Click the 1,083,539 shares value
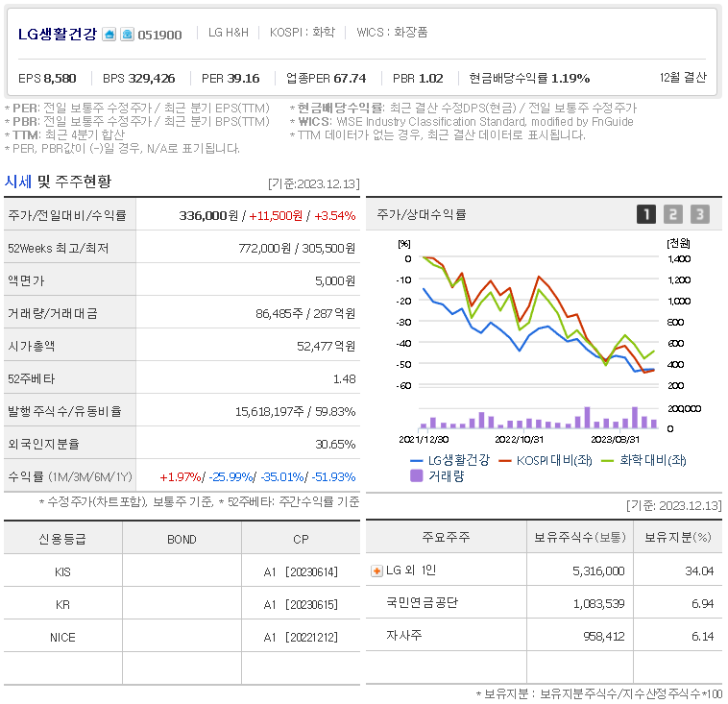 tap(598, 603)
